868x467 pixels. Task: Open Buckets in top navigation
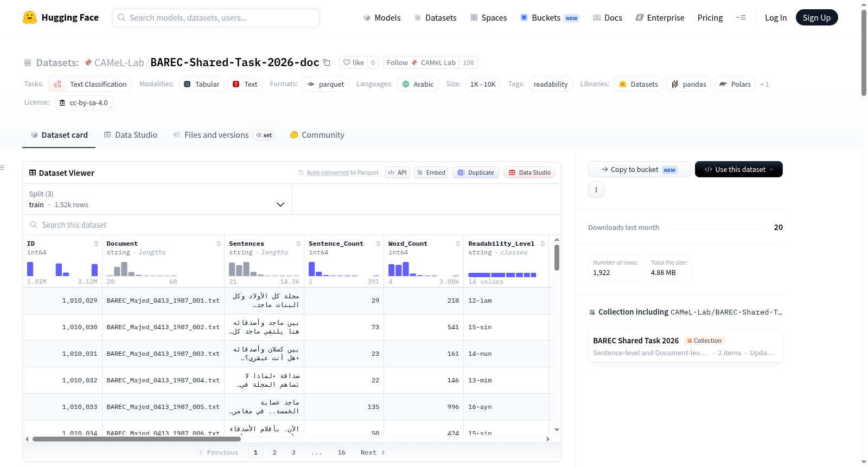pyautogui.click(x=550, y=17)
